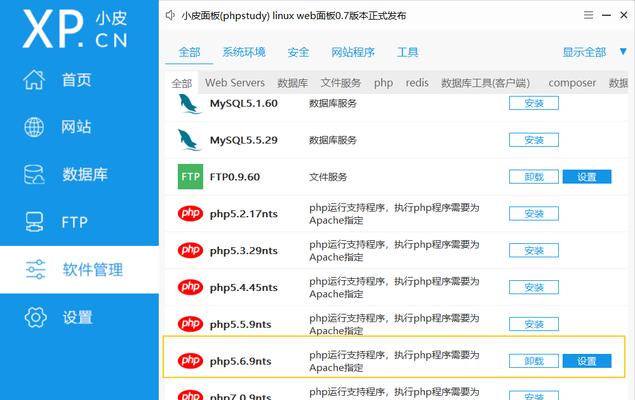Click the sliders icon beside 软件管理
This screenshot has height=400, width=635.
pos(36,270)
